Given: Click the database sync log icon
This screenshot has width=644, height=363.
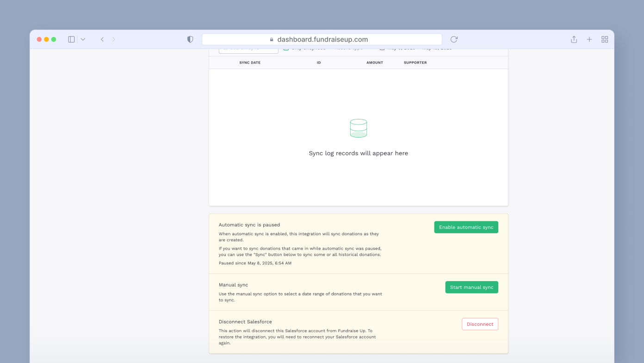Looking at the screenshot, I should tap(359, 128).
